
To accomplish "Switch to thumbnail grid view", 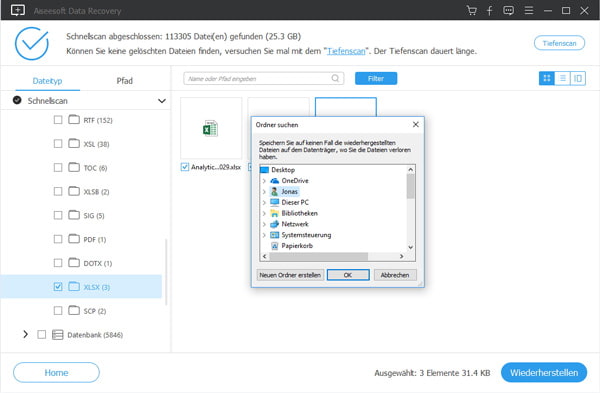I will (547, 78).
